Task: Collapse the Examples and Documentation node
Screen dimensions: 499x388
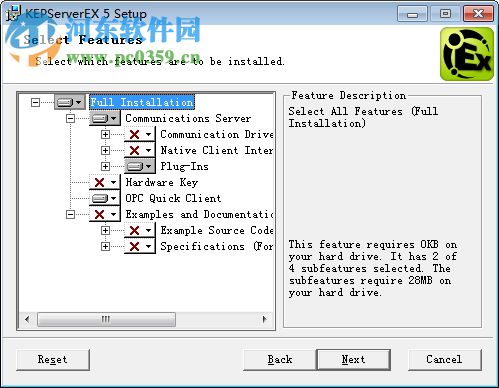Action: 70,214
